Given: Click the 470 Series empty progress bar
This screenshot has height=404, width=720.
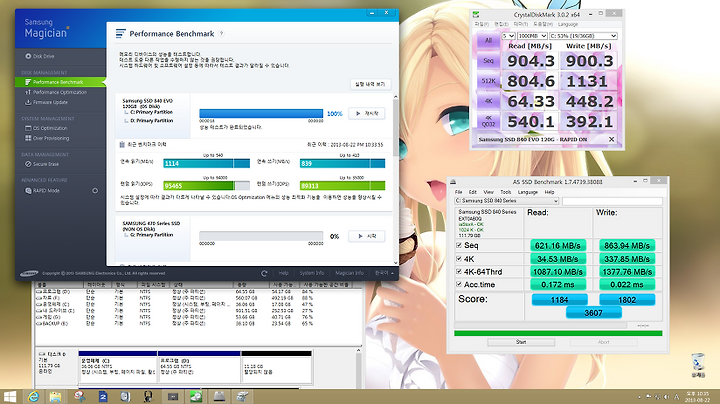Looking at the screenshot, I should coord(261,236).
